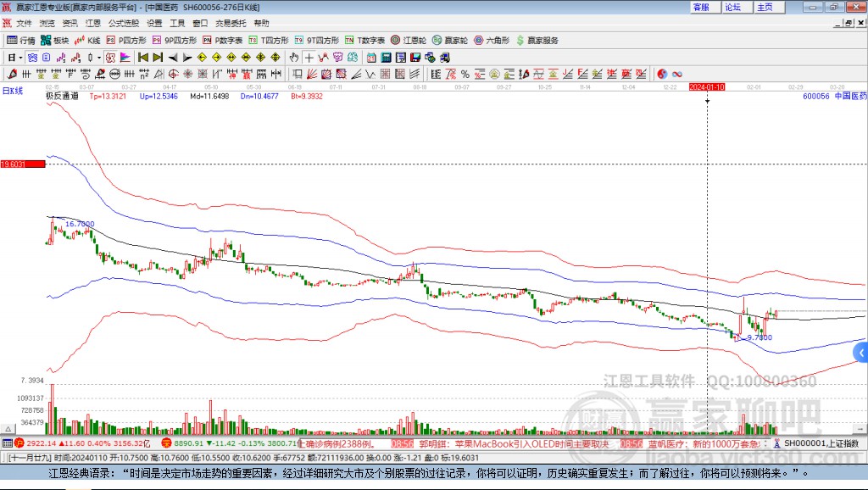This screenshot has height=490, width=868.
Task: Click the 极反通道 indicator name
Action: (62, 97)
